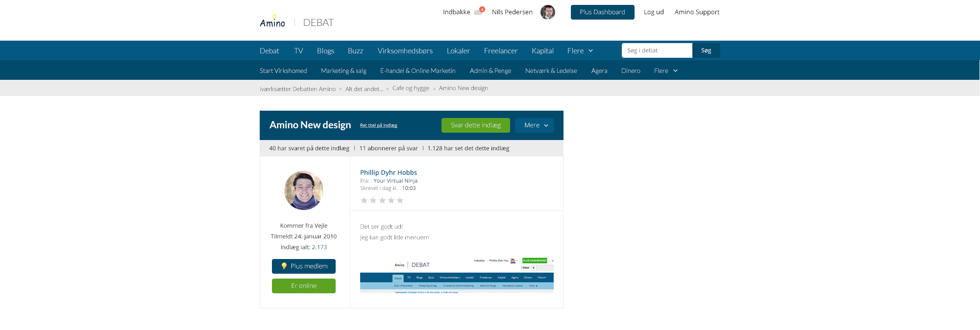Viewport: 980px width, 330px height.
Task: Click the 'Kommer fra Vejle' text
Action: [304, 226]
